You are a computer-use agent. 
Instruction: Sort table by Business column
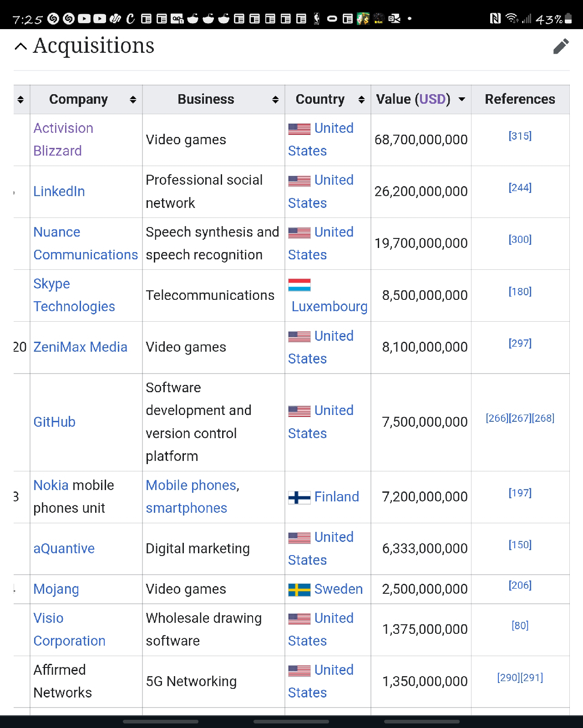pos(275,99)
